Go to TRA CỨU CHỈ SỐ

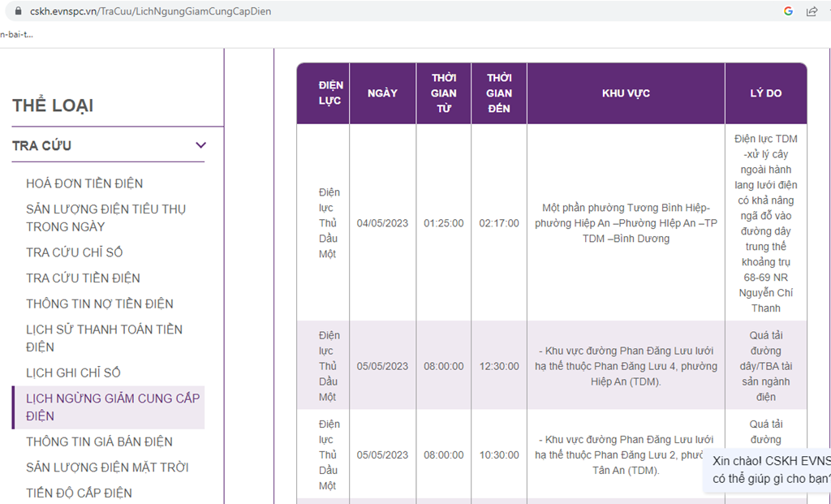74,252
